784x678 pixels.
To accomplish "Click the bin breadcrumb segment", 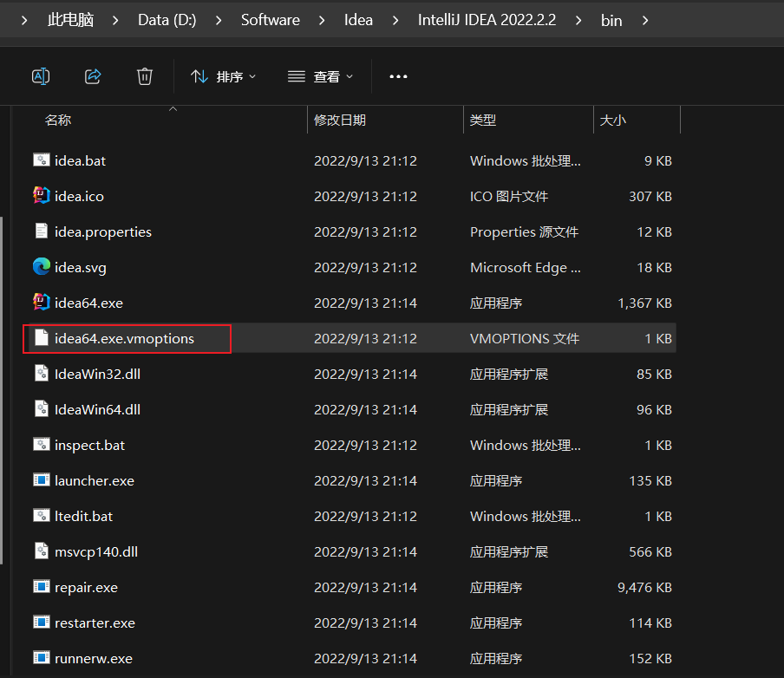I will pos(611,21).
